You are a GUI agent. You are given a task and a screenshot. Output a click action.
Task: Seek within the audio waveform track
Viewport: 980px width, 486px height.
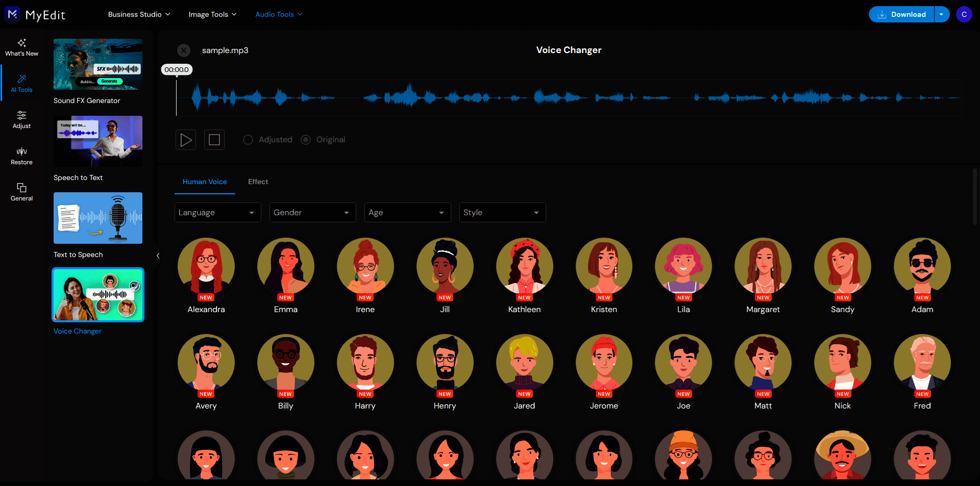569,97
